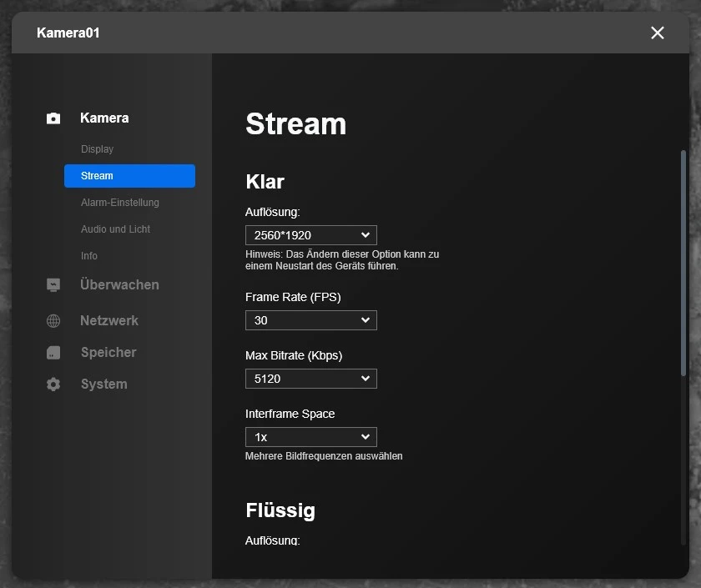The image size is (701, 588).
Task: Open the Max Bitrate (Kbps) dropdown
Action: [x=310, y=379]
